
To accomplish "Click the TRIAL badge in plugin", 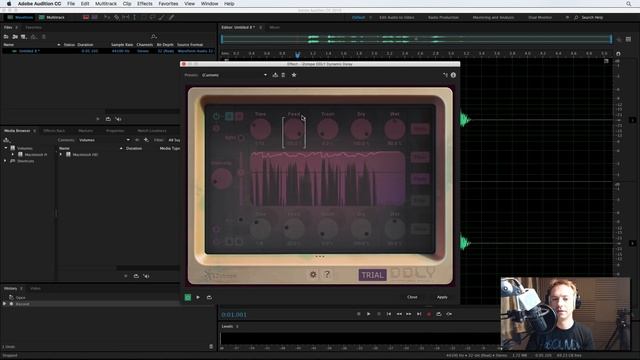I will coord(372,275).
